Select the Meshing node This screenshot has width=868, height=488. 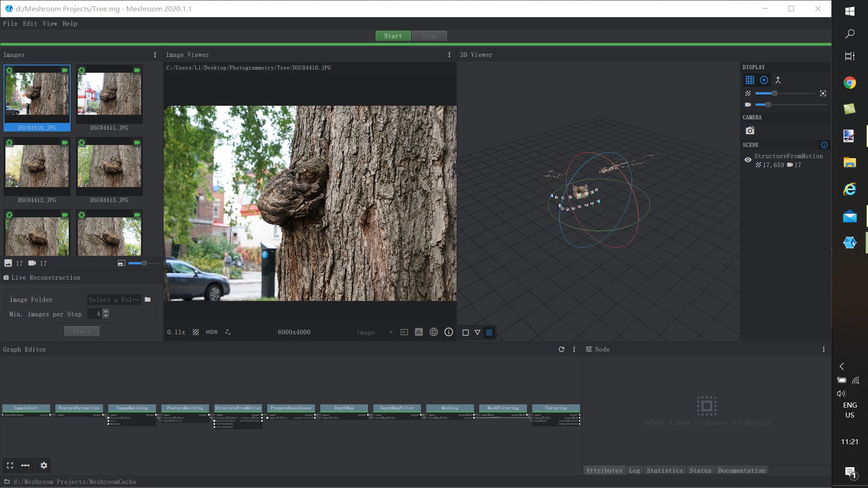point(450,408)
